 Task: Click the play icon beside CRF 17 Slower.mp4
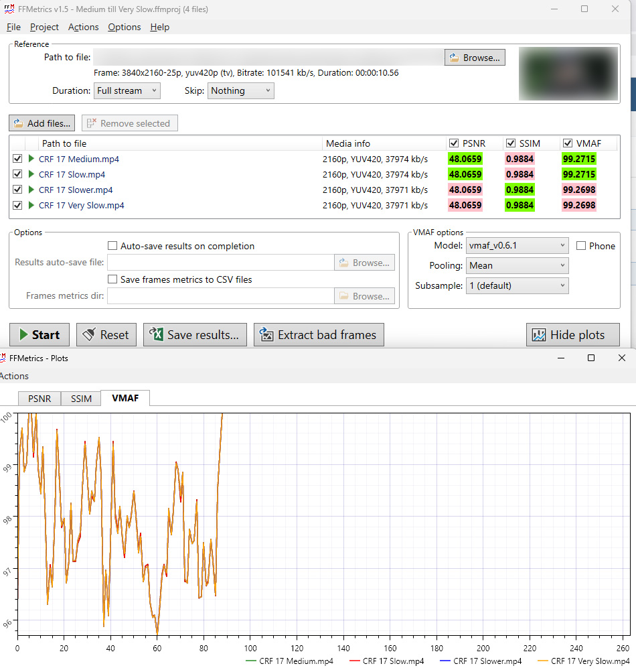coord(31,190)
